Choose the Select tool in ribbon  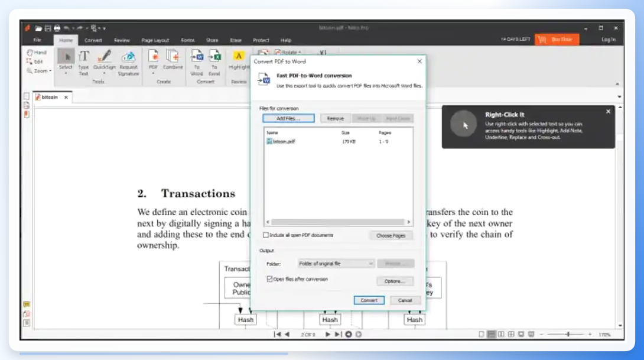pos(66,62)
